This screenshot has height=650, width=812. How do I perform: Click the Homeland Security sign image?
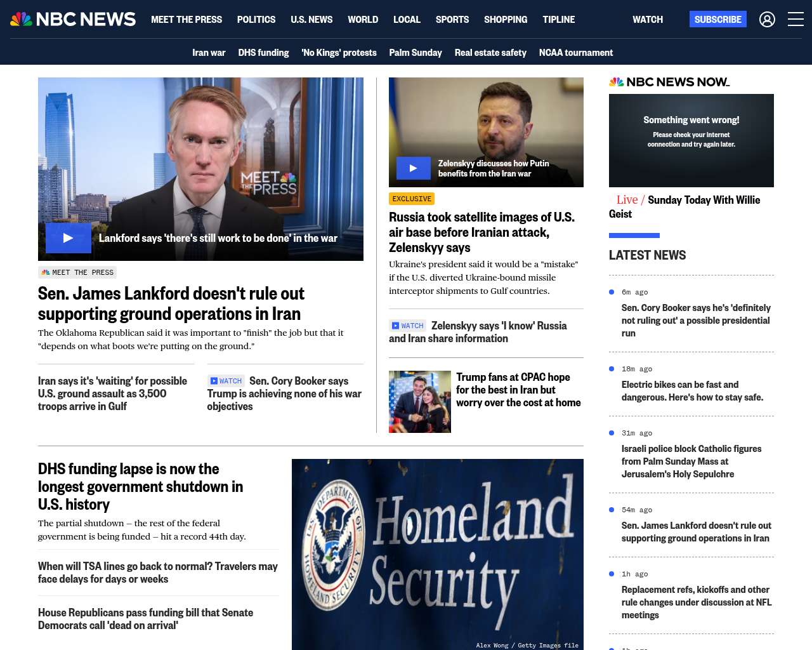pyautogui.click(x=438, y=554)
